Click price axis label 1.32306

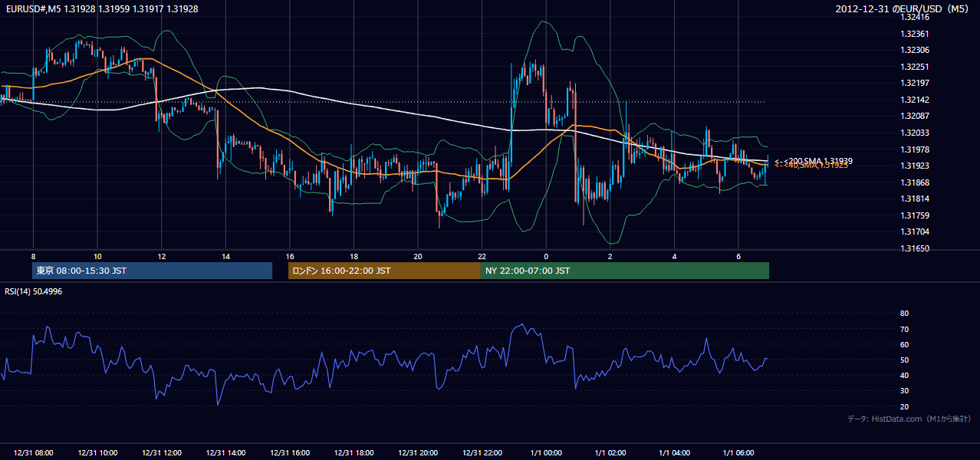click(915, 50)
